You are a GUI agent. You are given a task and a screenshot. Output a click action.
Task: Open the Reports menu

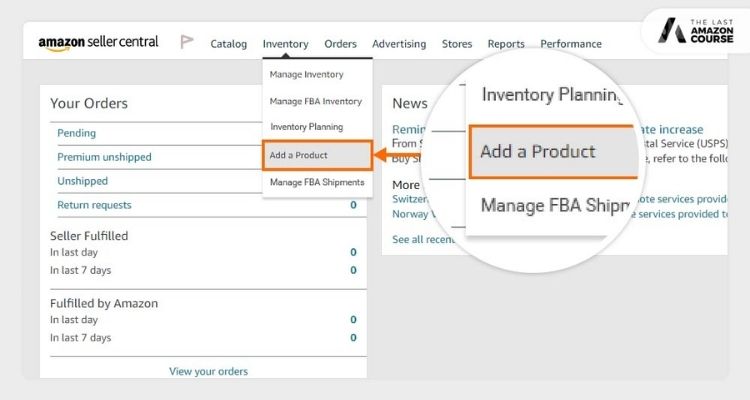point(506,44)
